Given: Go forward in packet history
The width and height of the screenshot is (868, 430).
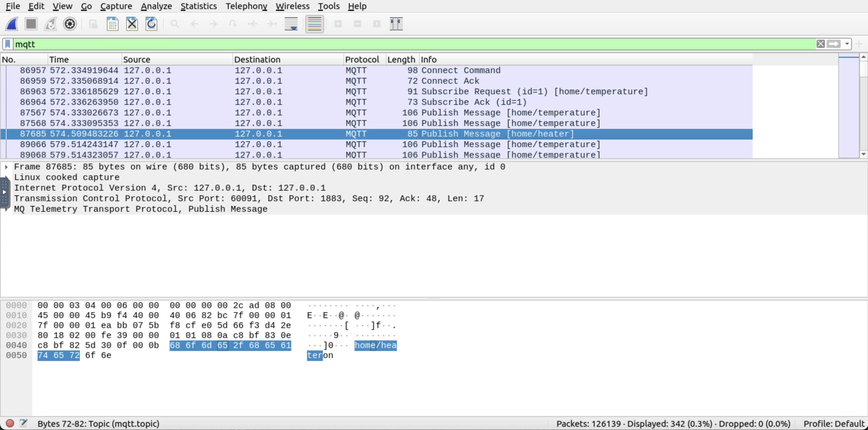Looking at the screenshot, I should coord(213,24).
